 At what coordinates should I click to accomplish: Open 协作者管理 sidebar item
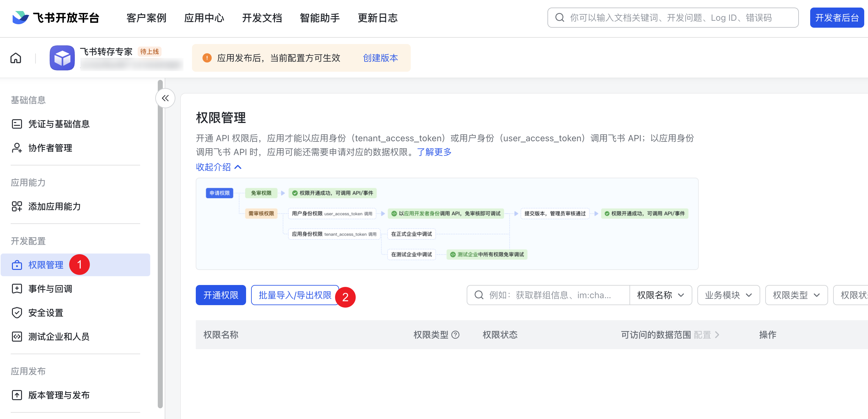point(75,148)
